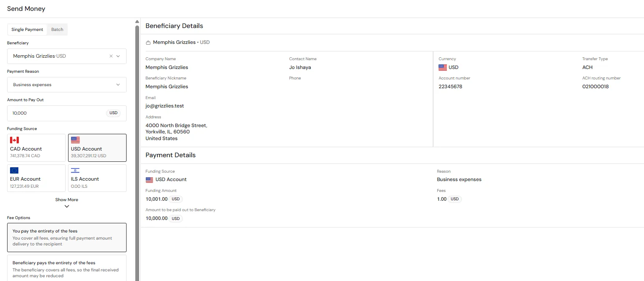Image resolution: width=644 pixels, height=281 pixels.
Task: Click the USD badge beside Funding Amount
Action: (x=176, y=199)
